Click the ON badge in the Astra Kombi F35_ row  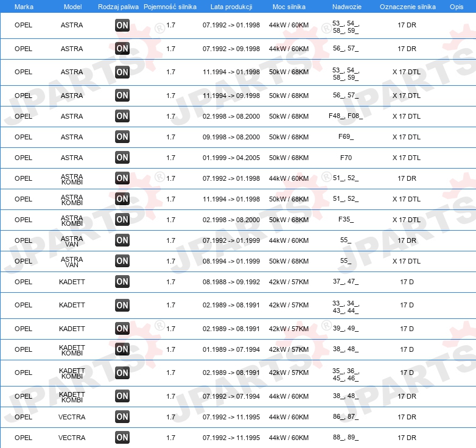coord(122,220)
